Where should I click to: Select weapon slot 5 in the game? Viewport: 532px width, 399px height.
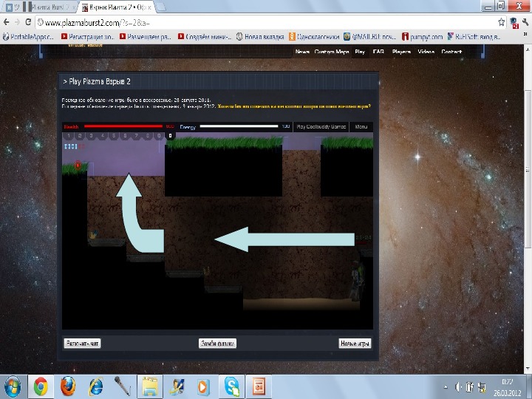coord(114,136)
